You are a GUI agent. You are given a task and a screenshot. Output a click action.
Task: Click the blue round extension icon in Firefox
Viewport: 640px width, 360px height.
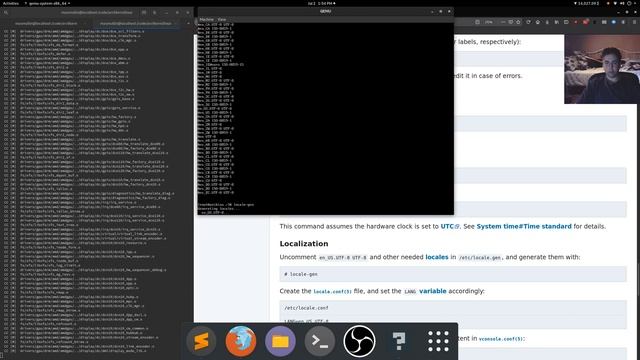click(x=613, y=22)
